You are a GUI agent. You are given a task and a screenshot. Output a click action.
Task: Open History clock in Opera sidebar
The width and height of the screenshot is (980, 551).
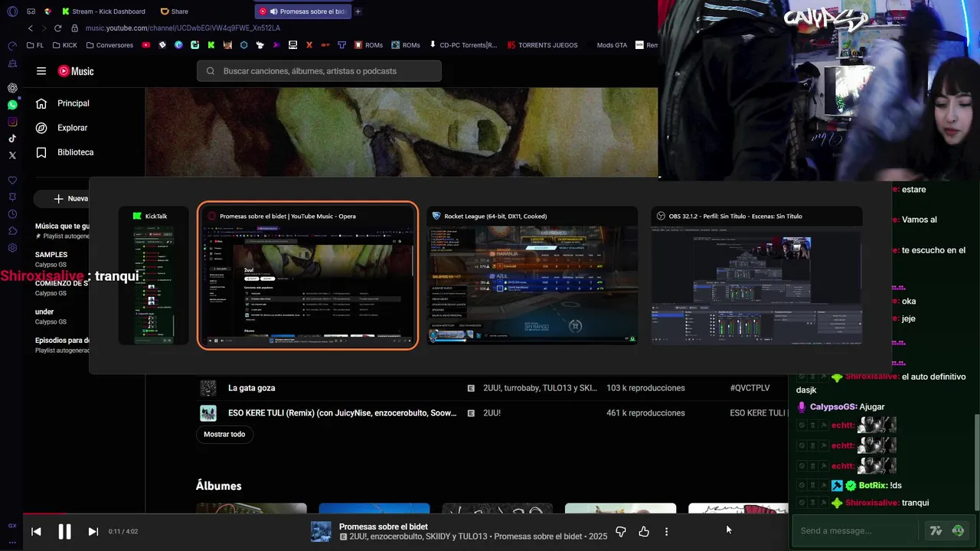(x=12, y=214)
